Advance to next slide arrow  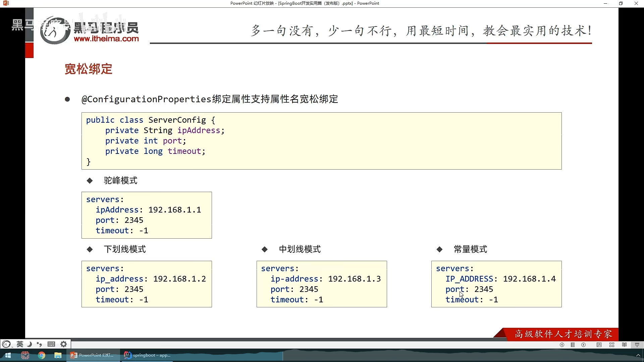coord(584,345)
